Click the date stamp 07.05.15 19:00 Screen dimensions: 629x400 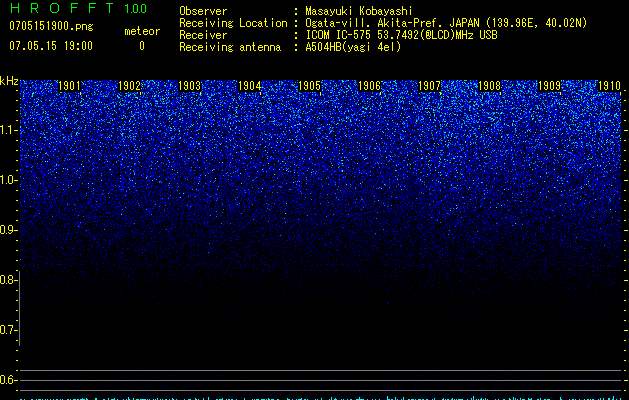click(x=51, y=46)
